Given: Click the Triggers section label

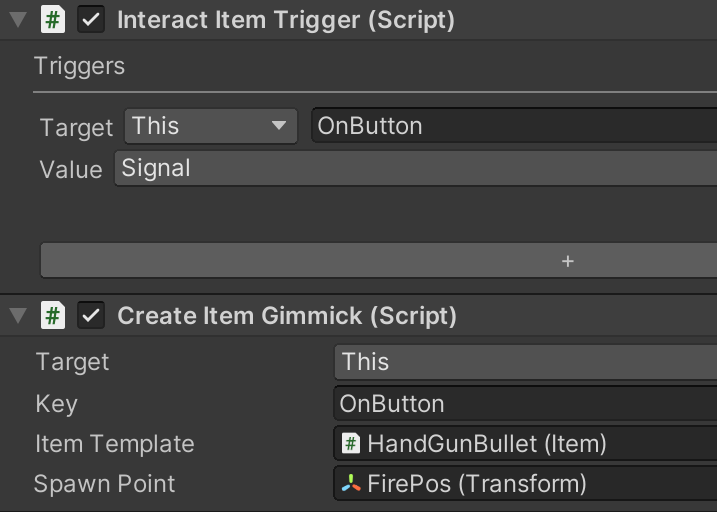Looking at the screenshot, I should click(79, 66).
